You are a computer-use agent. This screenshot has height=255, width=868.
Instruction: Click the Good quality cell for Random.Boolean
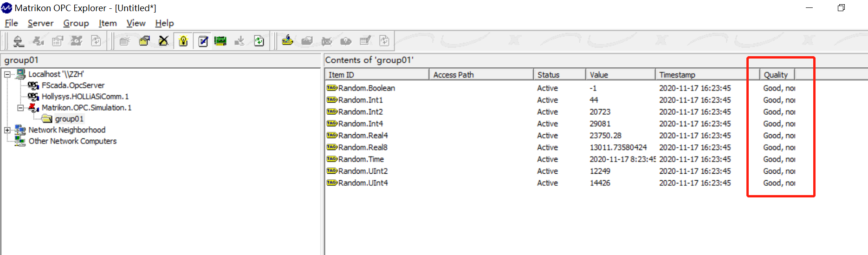click(x=779, y=88)
